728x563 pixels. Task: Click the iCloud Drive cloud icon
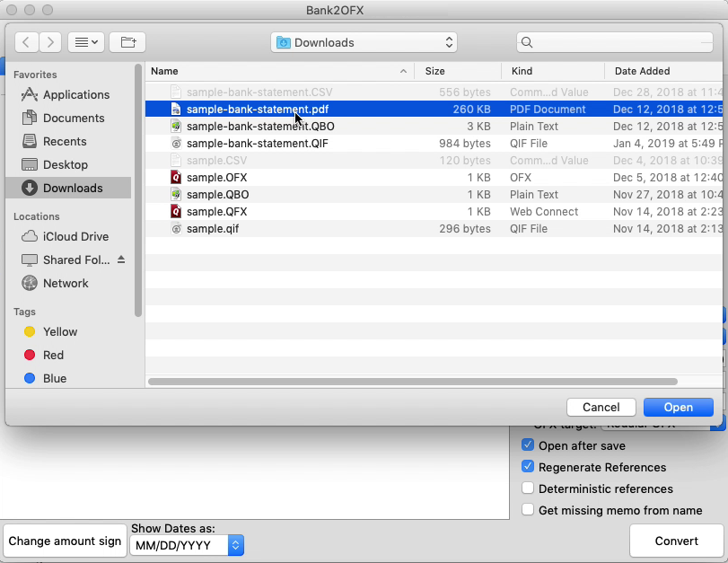[30, 236]
